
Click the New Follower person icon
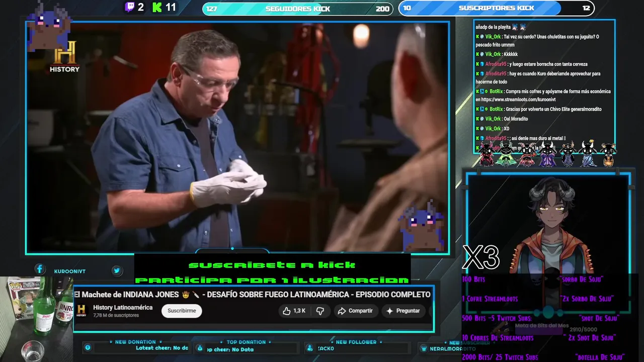point(311,348)
